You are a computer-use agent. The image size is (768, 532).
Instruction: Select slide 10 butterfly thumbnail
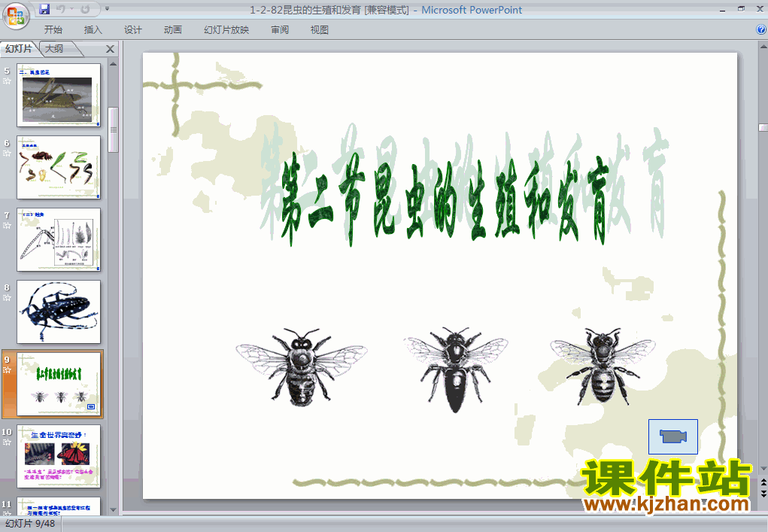tap(59, 457)
